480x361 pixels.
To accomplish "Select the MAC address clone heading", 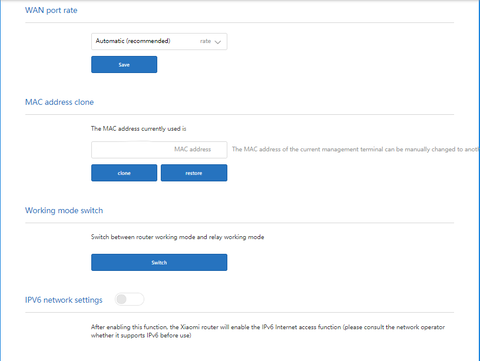I will (59, 102).
